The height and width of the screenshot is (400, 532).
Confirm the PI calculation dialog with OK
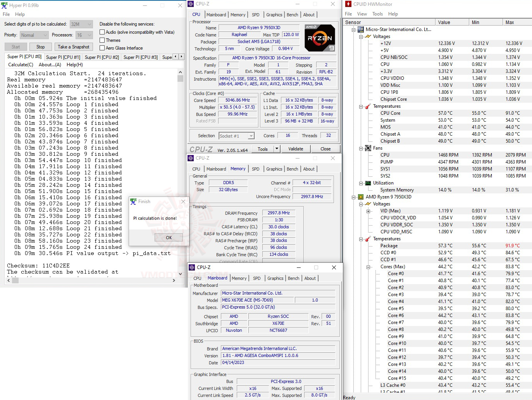[x=169, y=238]
